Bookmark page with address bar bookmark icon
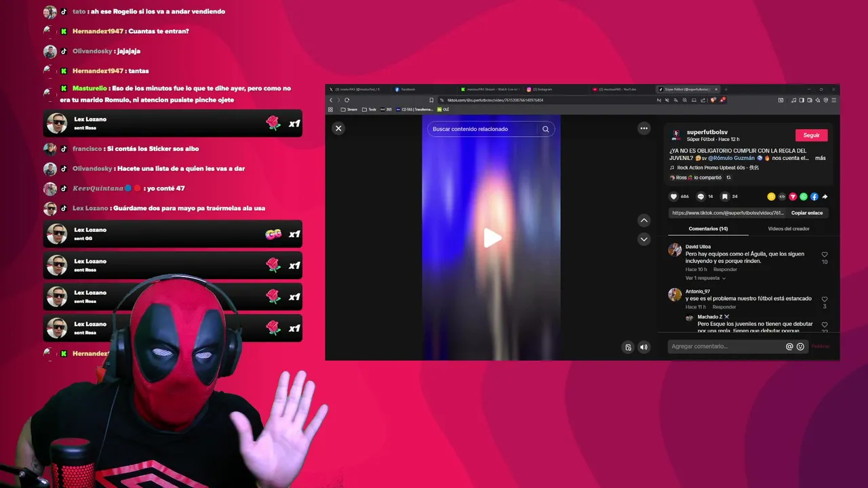This screenshot has width=868, height=488. tap(431, 100)
